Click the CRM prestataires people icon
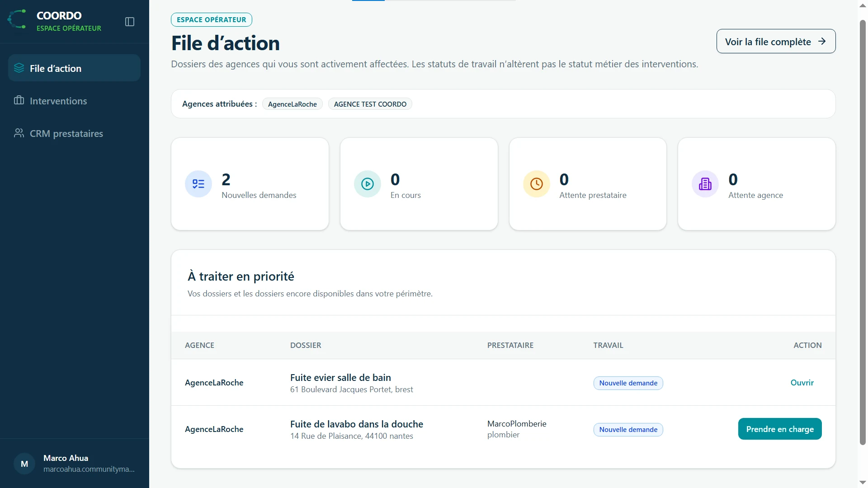 point(19,133)
